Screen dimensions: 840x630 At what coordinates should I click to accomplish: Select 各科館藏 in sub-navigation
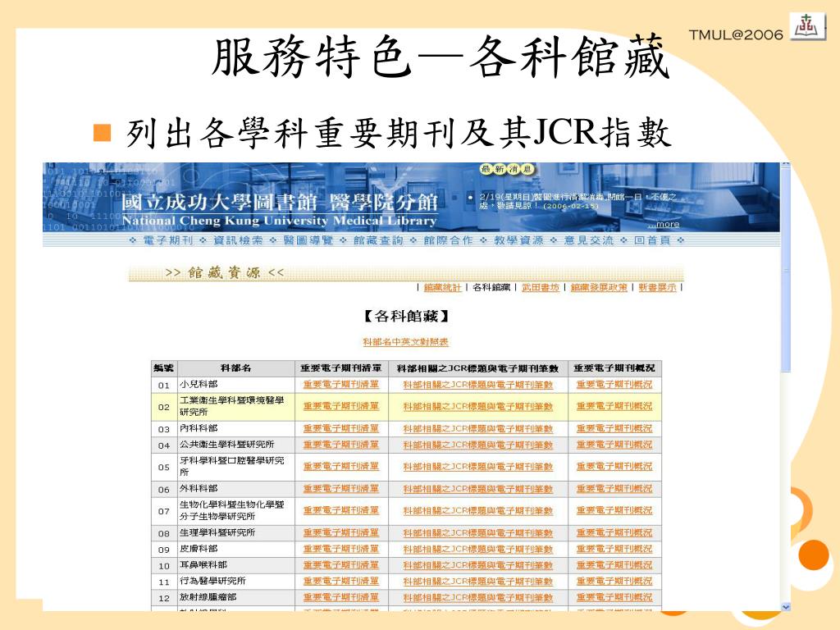(x=491, y=288)
